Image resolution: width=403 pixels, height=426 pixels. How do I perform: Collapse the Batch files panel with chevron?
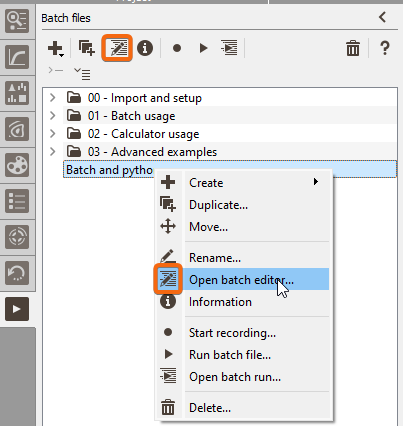[382, 17]
